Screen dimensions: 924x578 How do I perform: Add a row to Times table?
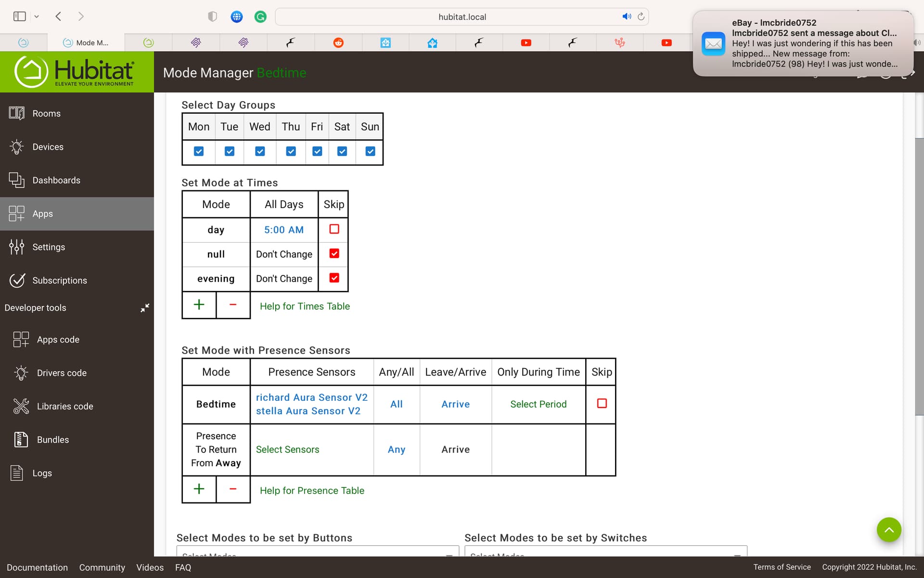click(x=199, y=305)
